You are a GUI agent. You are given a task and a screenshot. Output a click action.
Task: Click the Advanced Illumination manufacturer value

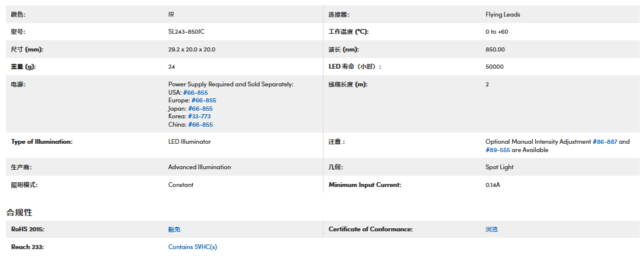pos(199,167)
